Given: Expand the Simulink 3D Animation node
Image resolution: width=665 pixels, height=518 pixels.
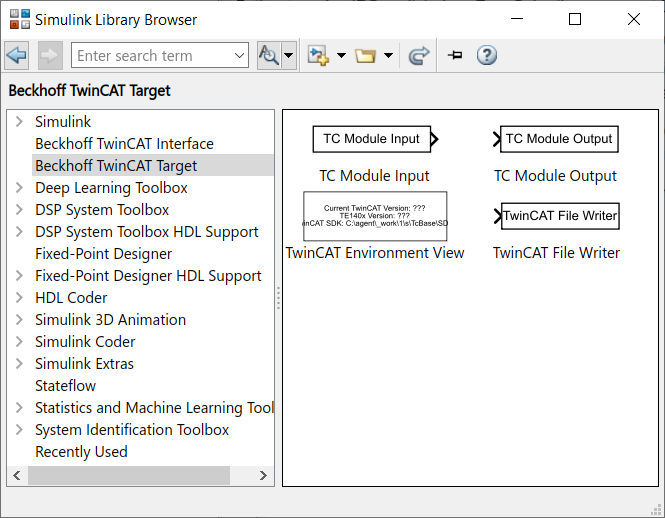Looking at the screenshot, I should click(x=19, y=319).
